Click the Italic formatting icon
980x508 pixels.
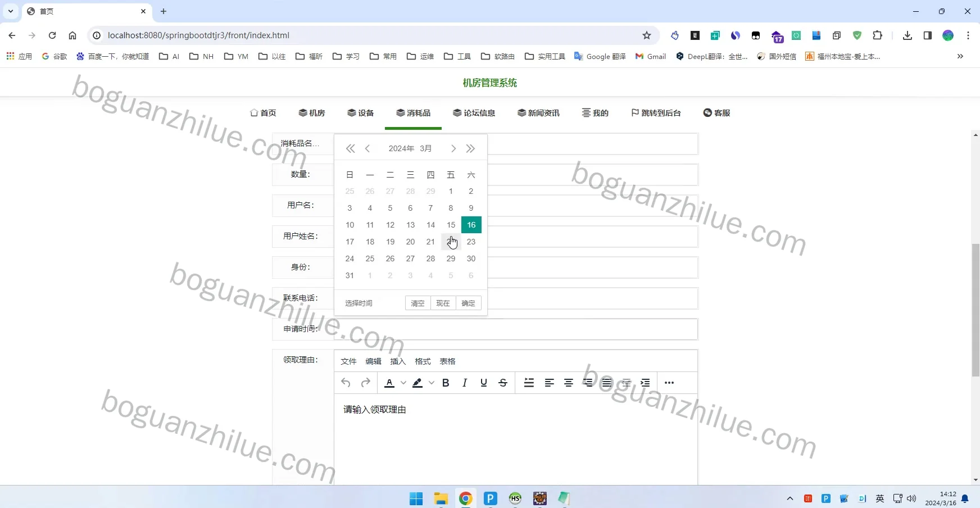(465, 383)
